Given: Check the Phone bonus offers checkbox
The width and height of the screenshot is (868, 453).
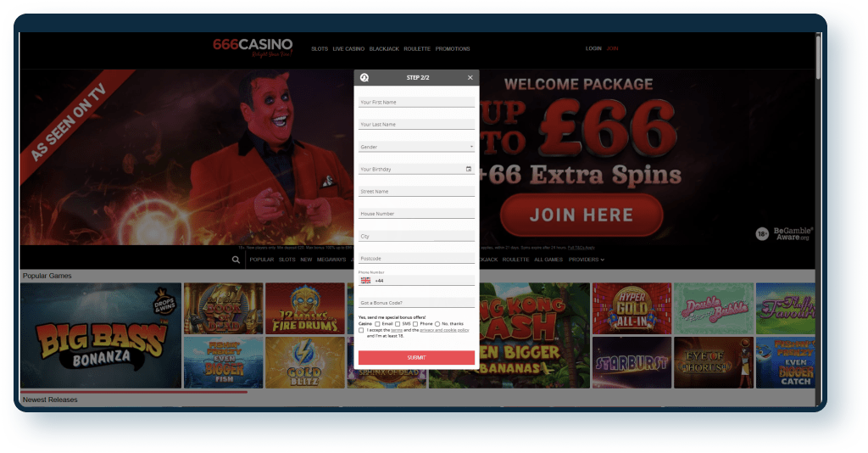Looking at the screenshot, I should point(415,324).
